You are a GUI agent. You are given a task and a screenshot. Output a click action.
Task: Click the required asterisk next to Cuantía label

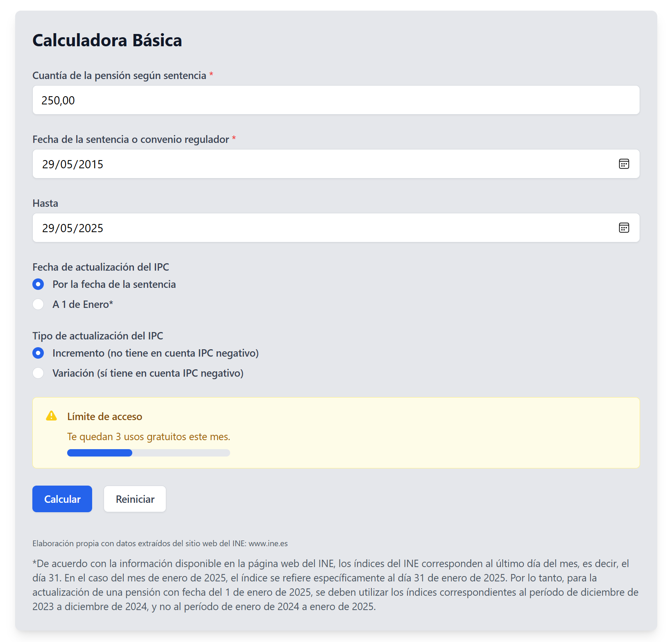pos(211,75)
